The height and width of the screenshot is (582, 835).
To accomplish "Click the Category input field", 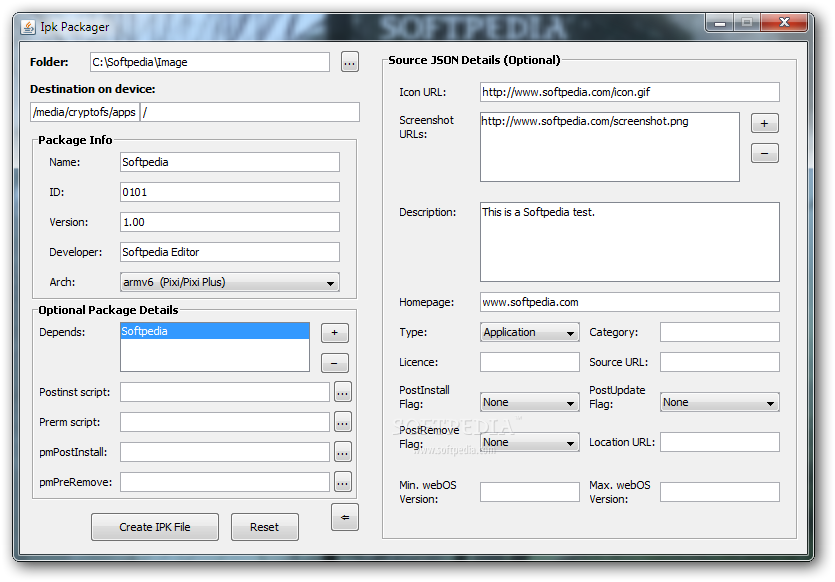I will (719, 332).
